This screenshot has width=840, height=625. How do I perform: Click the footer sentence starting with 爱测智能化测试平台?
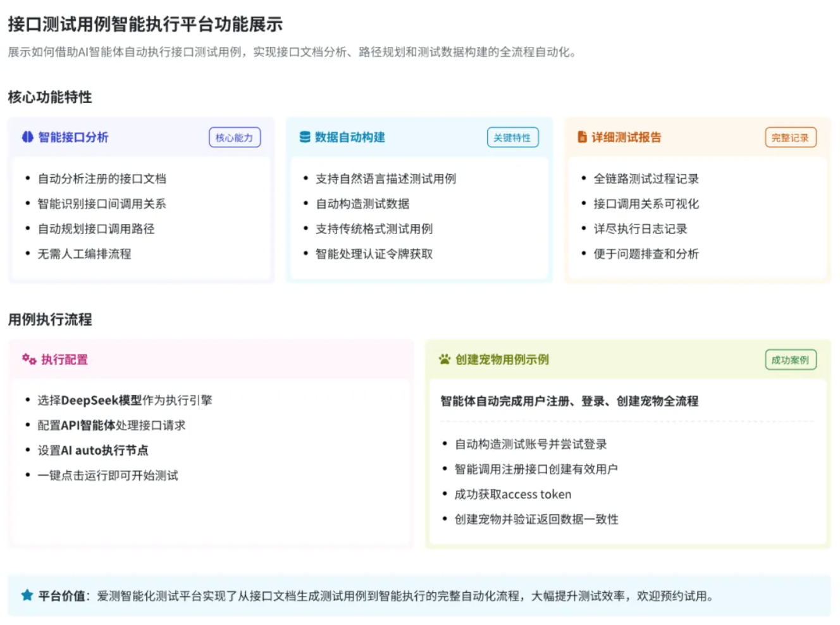pos(405,596)
